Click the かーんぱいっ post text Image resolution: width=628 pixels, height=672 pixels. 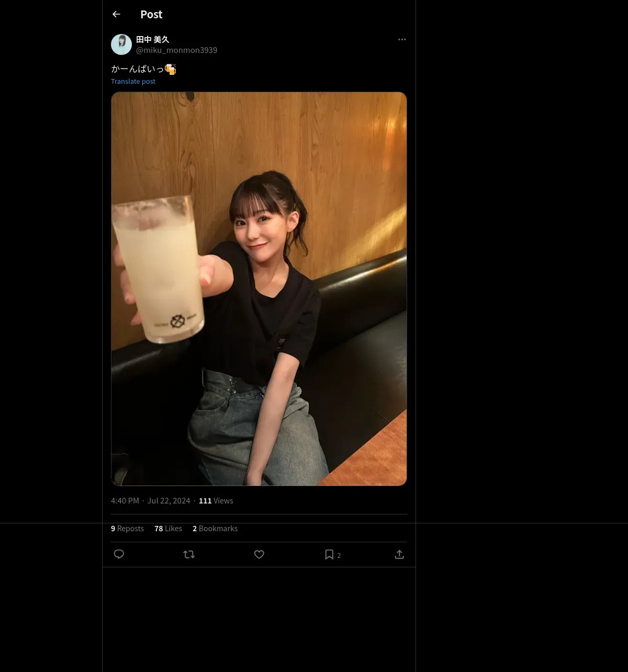[137, 69]
